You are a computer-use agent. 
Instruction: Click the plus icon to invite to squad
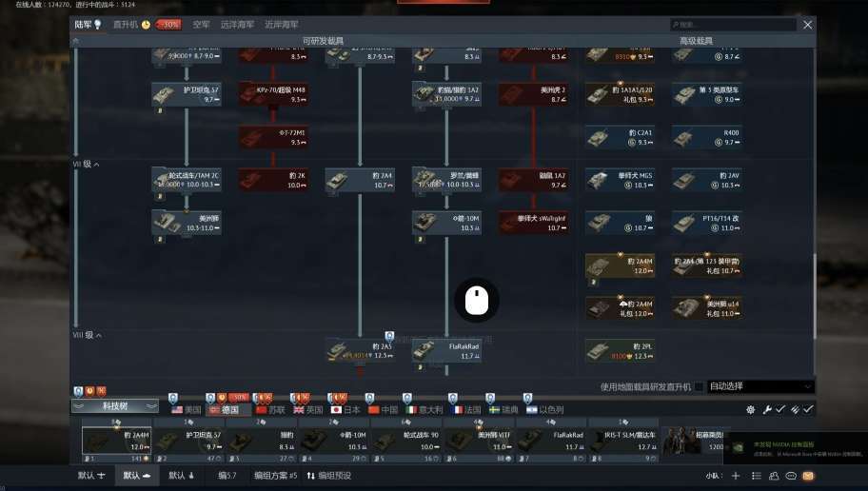[736, 476]
